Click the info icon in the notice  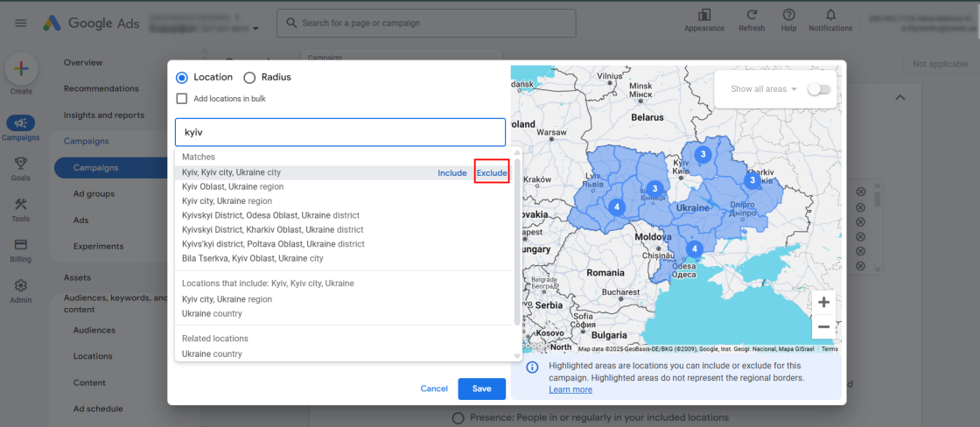point(532,367)
